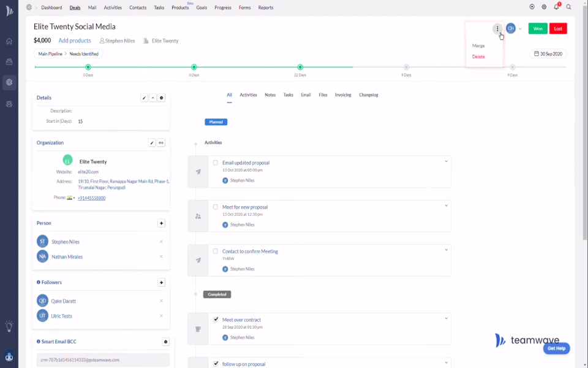The width and height of the screenshot is (588, 368).
Task: Check the Contact to confirm Meeting activity
Action: click(x=215, y=251)
